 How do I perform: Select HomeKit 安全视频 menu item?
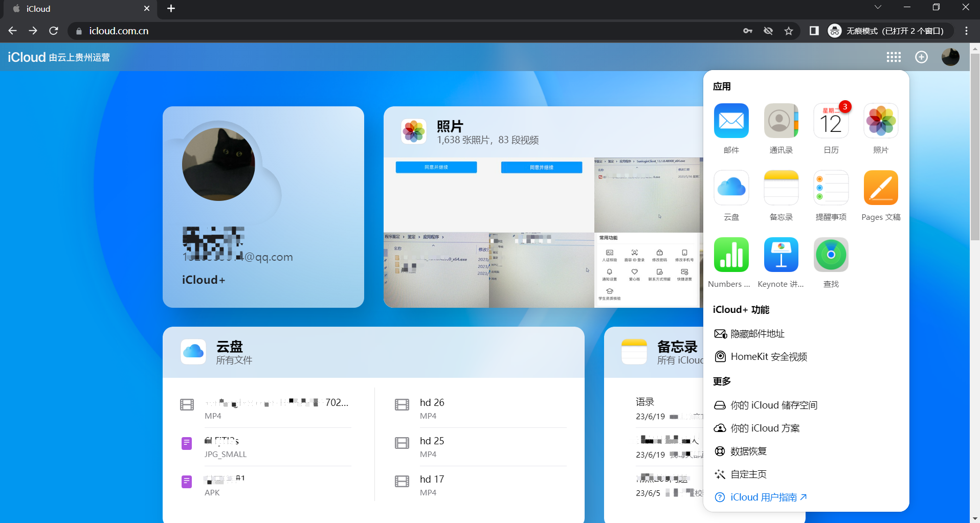pyautogui.click(x=761, y=357)
